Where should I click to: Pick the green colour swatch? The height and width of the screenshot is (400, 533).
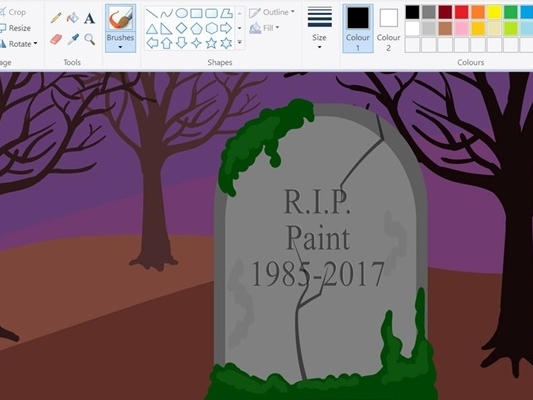[511, 12]
